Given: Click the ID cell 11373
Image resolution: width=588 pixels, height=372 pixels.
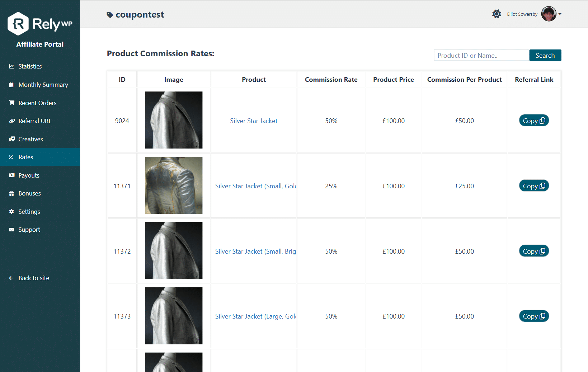Looking at the screenshot, I should click(122, 316).
